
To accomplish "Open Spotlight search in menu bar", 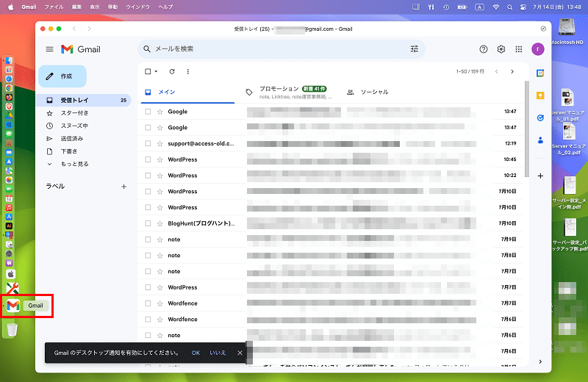I will (x=509, y=7).
